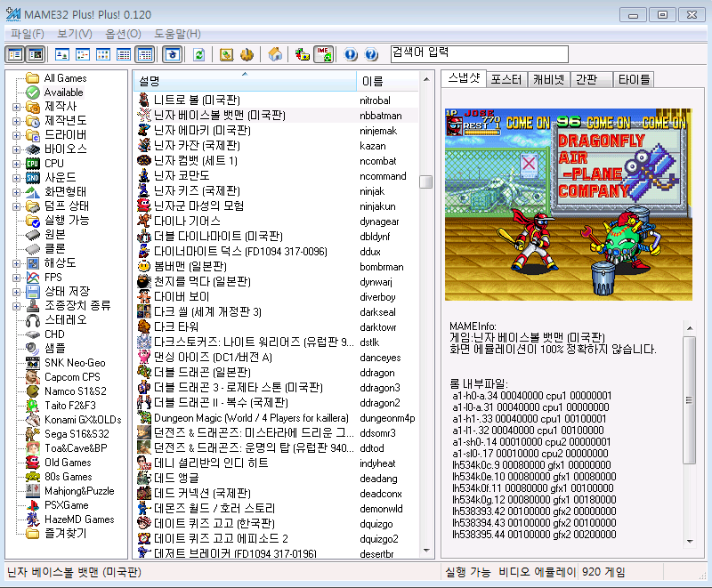Select the Namco S1&S2 Pac-Man icon

[33, 391]
